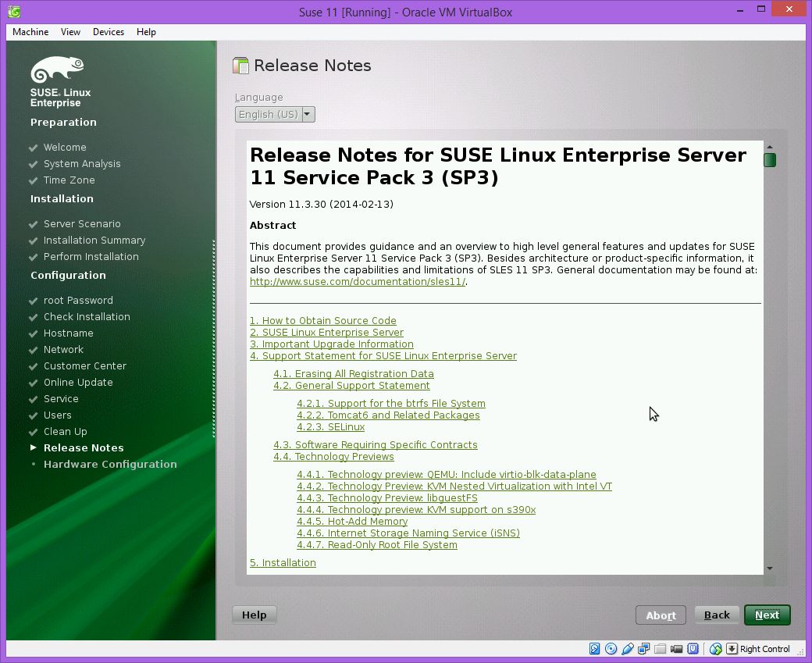
Task: Click 'Clean Up' step in sidebar
Action: 66,432
